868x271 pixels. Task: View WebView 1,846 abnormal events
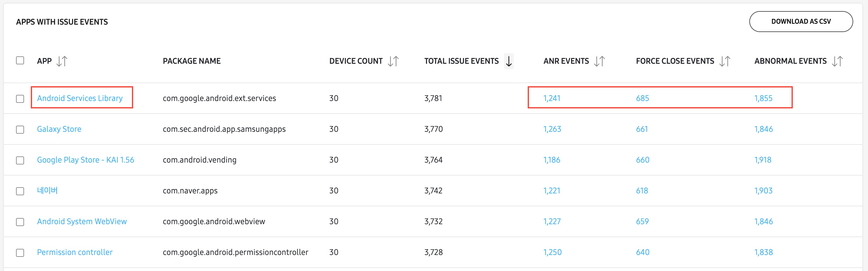764,221
